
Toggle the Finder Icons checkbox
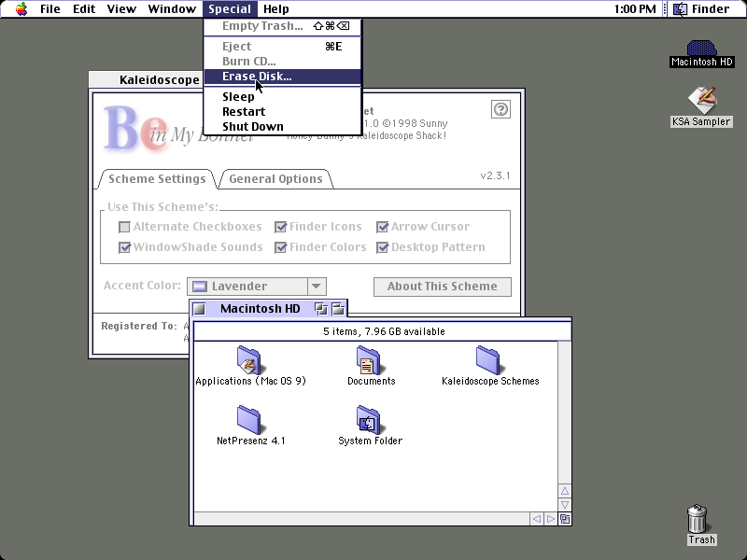coord(281,227)
